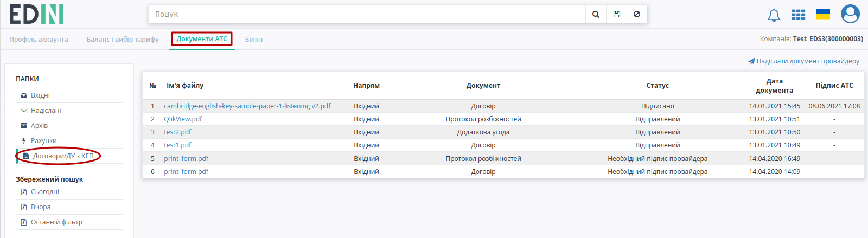
Task: Open the apps grid menu
Action: 798,15
